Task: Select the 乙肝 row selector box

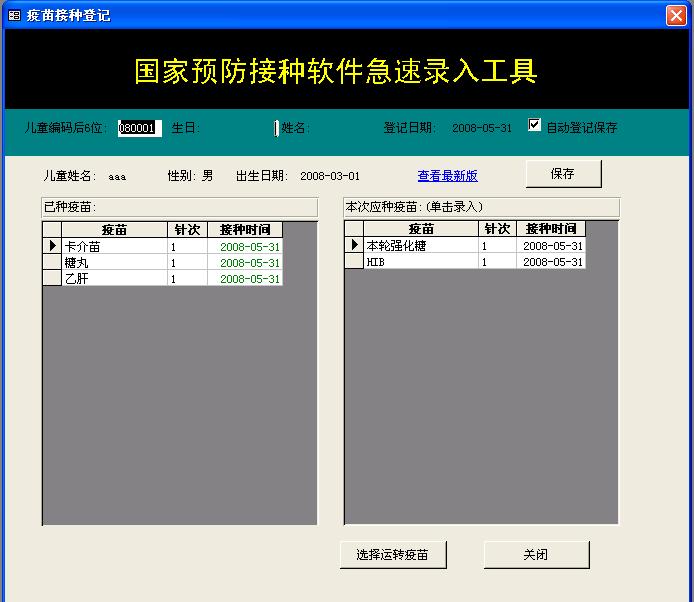Action: point(52,279)
